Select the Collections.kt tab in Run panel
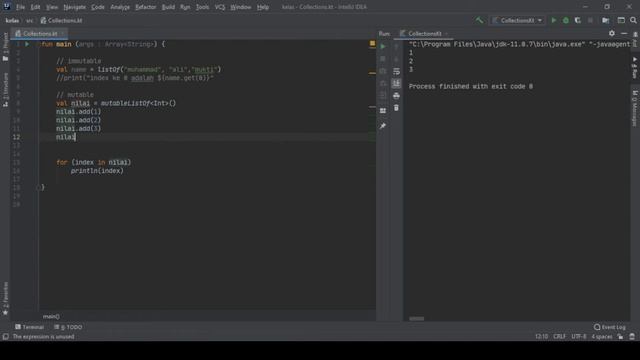The image size is (640, 360). (424, 33)
